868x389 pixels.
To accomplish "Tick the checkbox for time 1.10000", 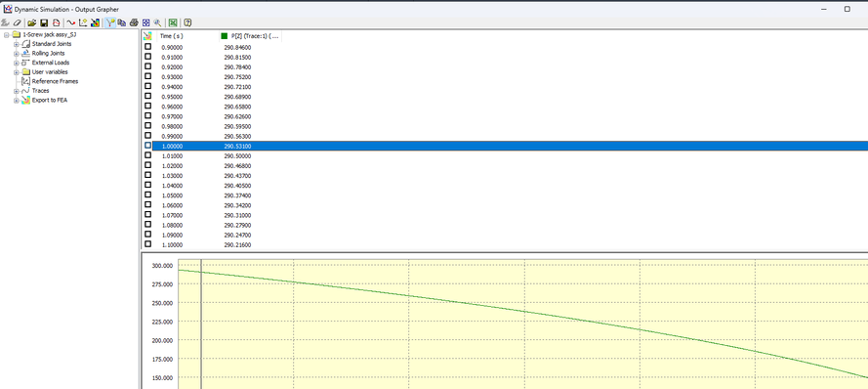I will click(147, 243).
